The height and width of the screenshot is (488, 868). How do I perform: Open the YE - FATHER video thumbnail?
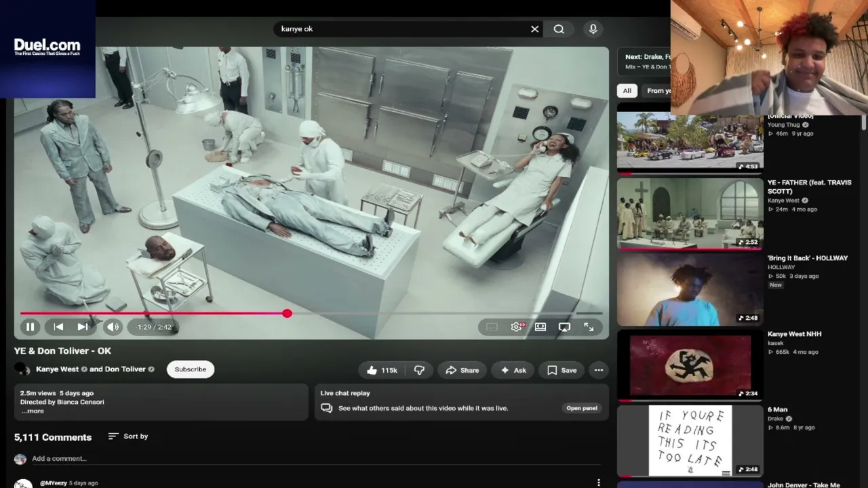(x=690, y=213)
